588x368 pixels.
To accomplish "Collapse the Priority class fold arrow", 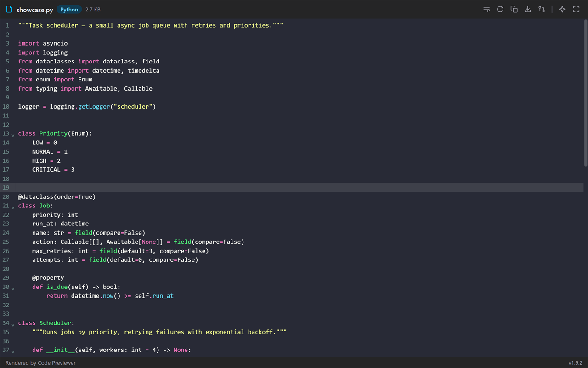I will click(x=13, y=135).
